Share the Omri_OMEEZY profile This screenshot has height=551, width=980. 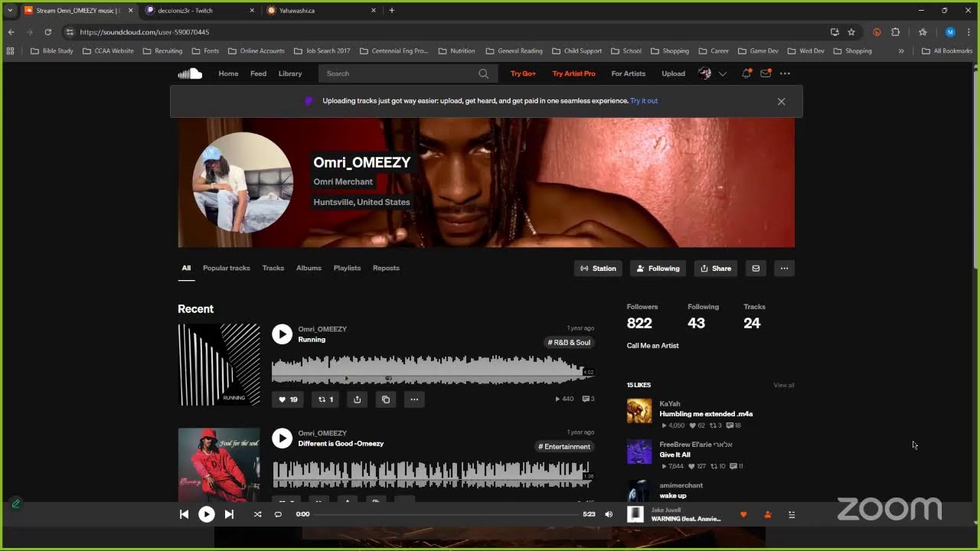pos(716,268)
